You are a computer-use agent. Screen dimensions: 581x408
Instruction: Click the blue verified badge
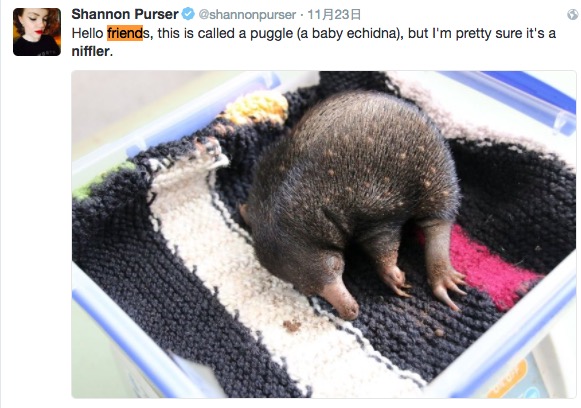188,14
